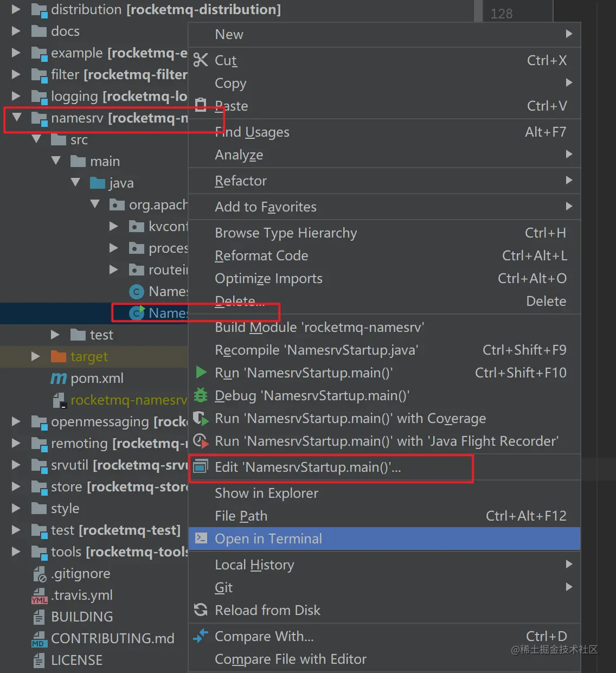Collapse the main folder node
The height and width of the screenshot is (673, 616).
56,161
